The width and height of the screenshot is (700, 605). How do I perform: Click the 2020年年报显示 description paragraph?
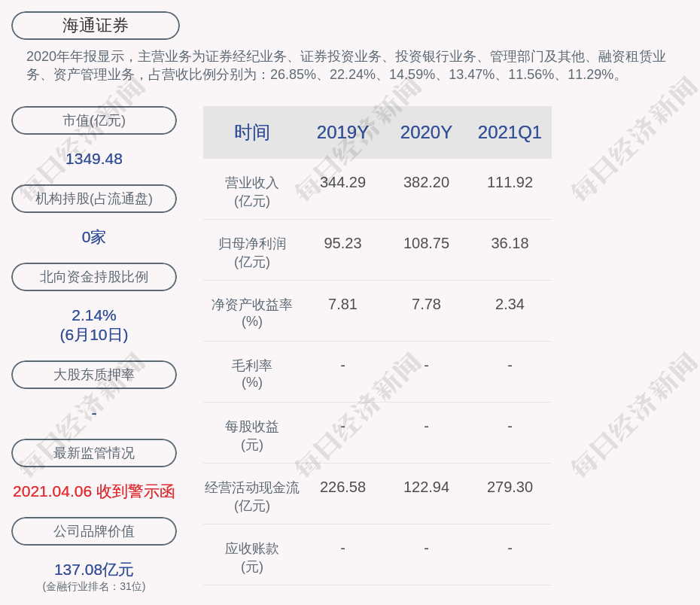[346, 65]
